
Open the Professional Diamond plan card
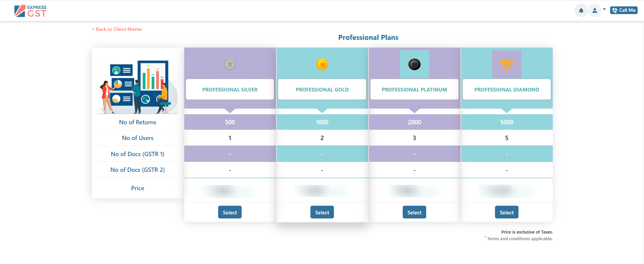507,89
